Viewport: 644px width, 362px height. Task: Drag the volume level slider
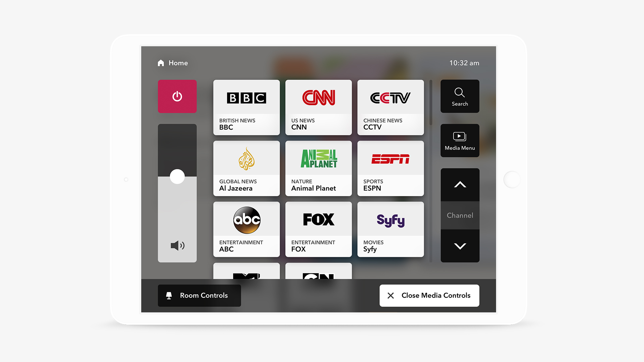point(177,175)
